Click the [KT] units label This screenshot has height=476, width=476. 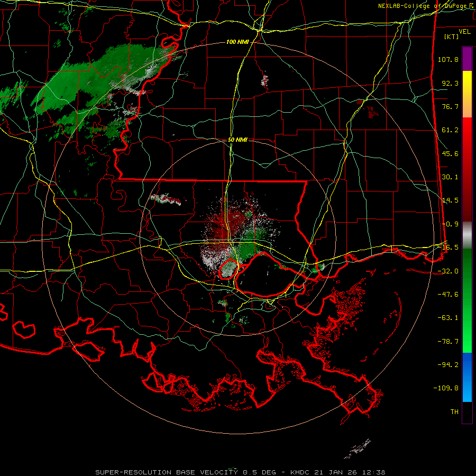(x=452, y=36)
